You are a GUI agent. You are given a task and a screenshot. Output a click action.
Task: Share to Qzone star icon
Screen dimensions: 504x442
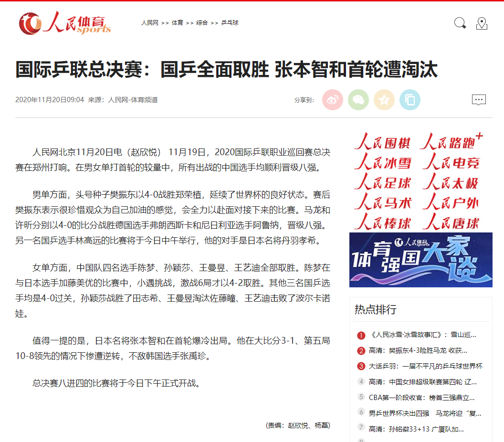[384, 100]
